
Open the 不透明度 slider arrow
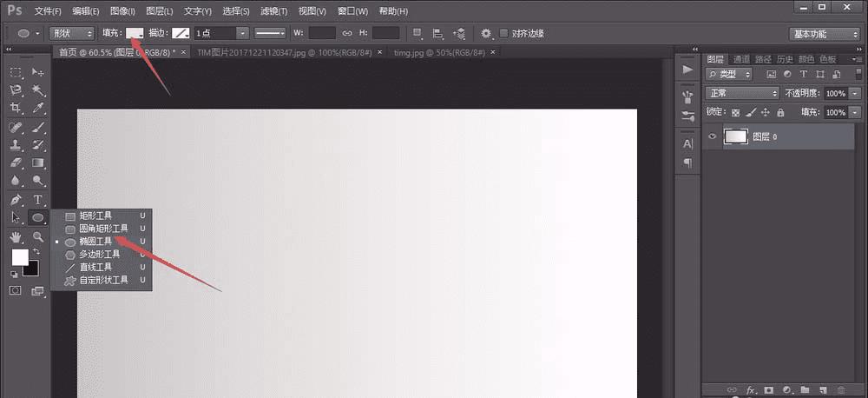(x=856, y=93)
